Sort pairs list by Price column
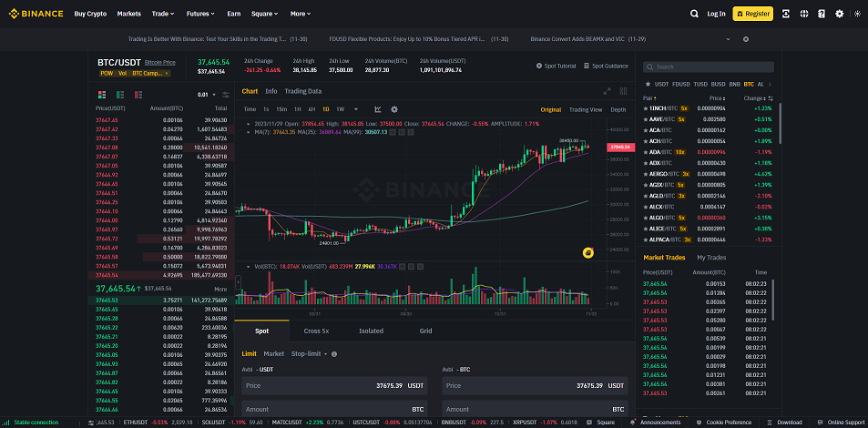868x428 pixels. (x=718, y=98)
